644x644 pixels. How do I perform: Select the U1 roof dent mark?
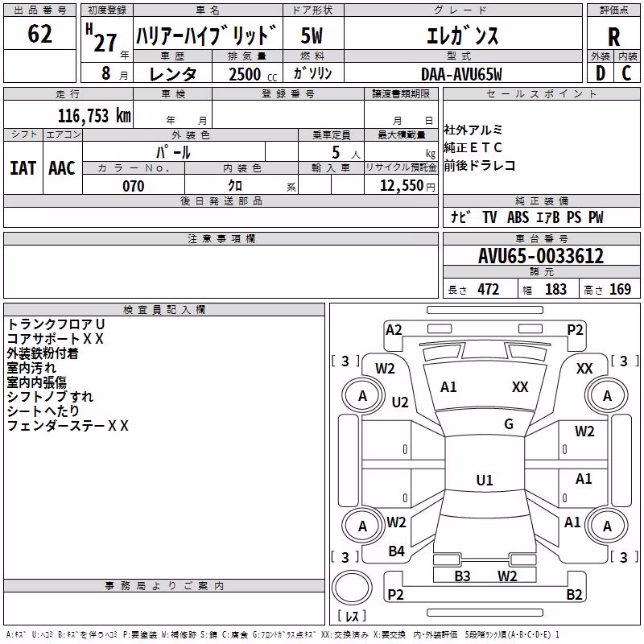pyautogui.click(x=485, y=480)
